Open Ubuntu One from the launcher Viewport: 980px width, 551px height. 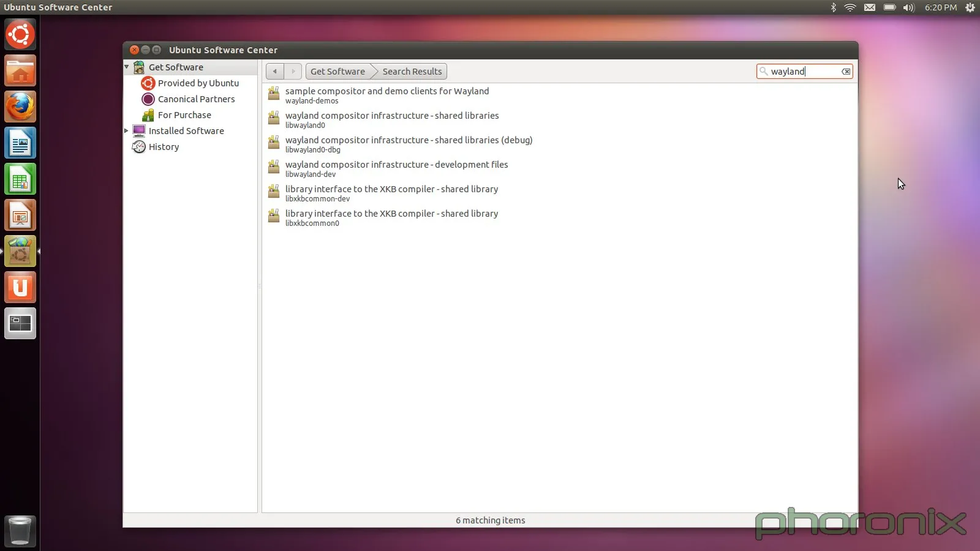[x=20, y=287]
